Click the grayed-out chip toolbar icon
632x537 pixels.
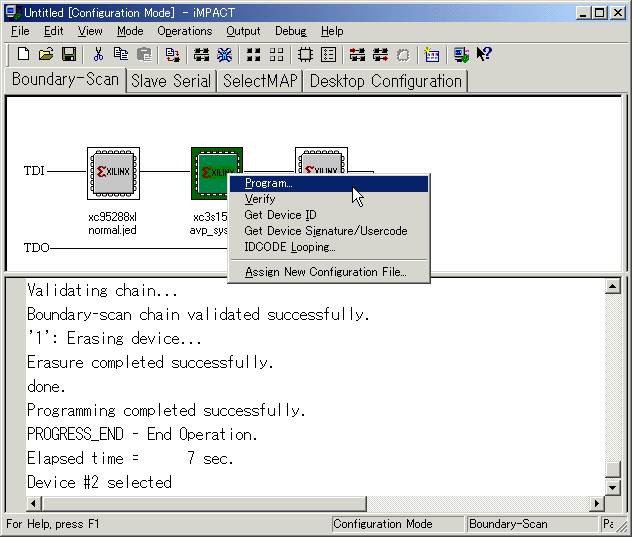pyautogui.click(x=403, y=54)
